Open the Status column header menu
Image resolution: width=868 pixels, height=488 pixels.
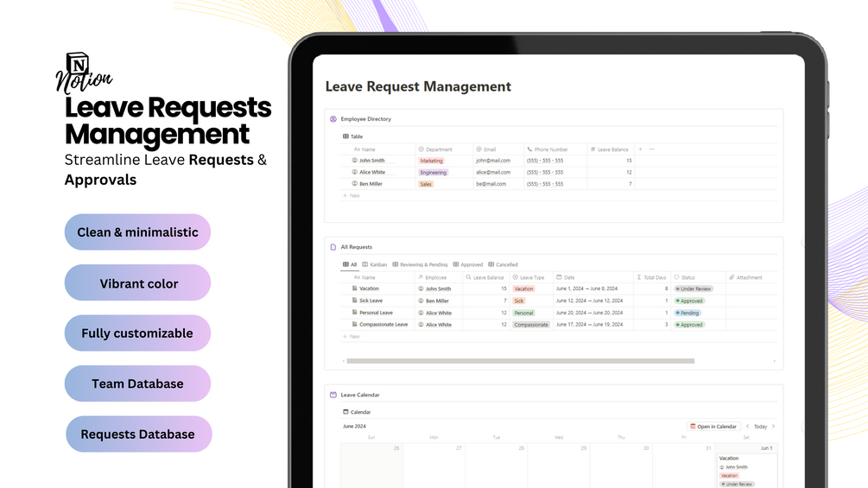[684, 278]
